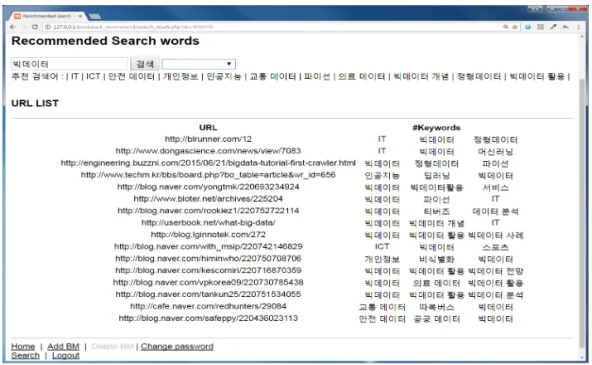The width and height of the screenshot is (592, 365).
Task: Click the URL column header
Action: click(208, 128)
